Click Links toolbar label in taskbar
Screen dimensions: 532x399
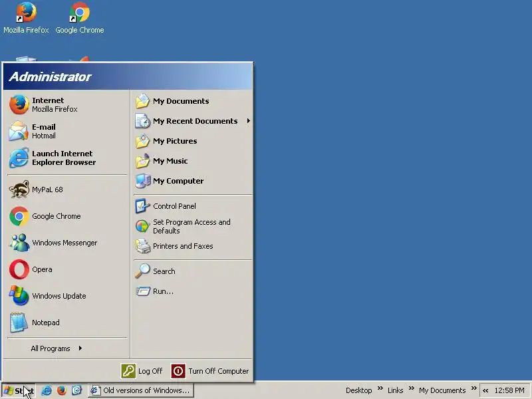coord(395,390)
